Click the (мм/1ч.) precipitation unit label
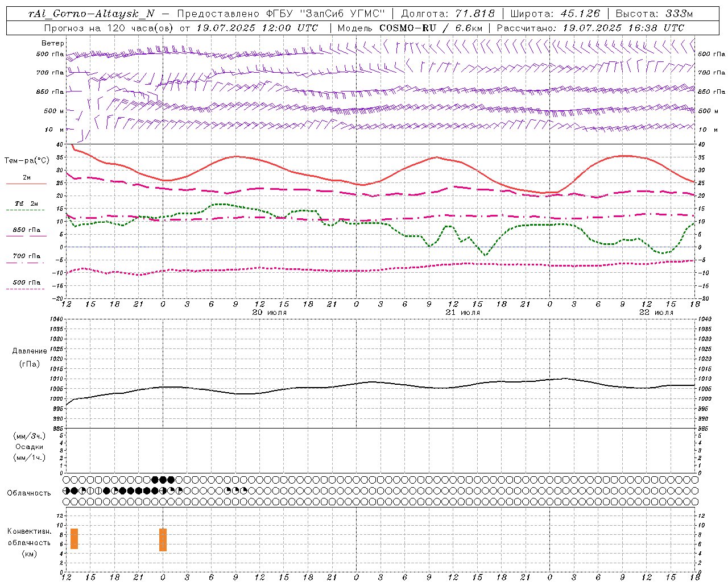Screen dimensions: 728x582 coord(30,458)
